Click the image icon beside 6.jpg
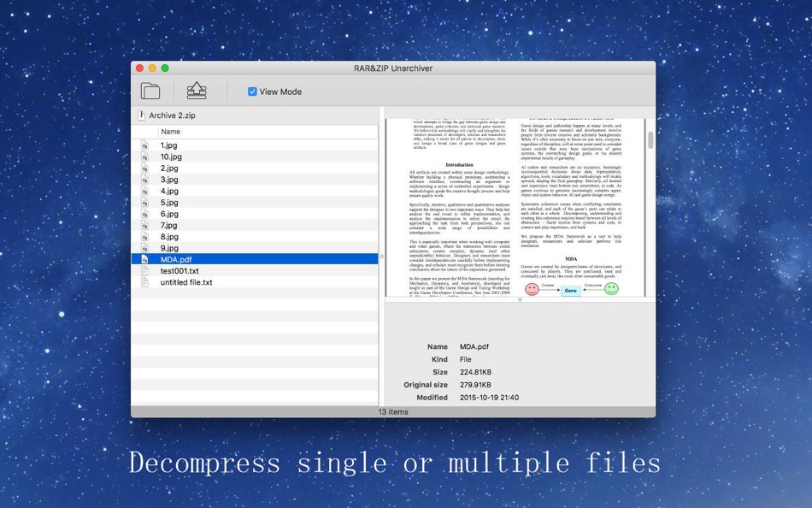The width and height of the screenshot is (812, 508). (145, 214)
